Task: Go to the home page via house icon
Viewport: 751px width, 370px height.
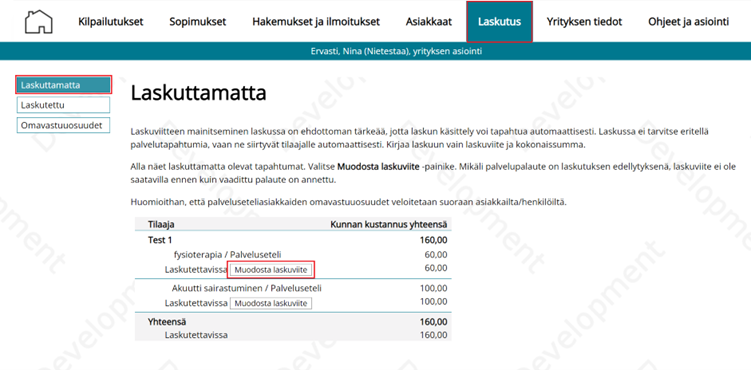Action: coord(38,22)
